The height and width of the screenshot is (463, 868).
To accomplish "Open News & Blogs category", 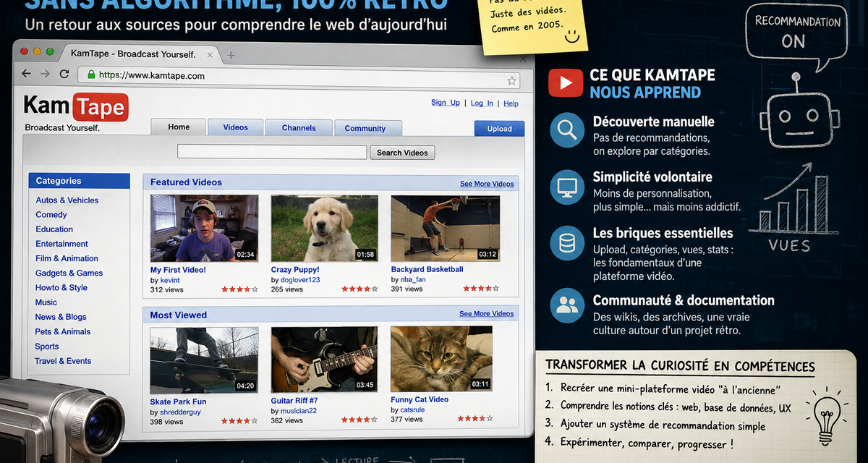I will tap(61, 317).
